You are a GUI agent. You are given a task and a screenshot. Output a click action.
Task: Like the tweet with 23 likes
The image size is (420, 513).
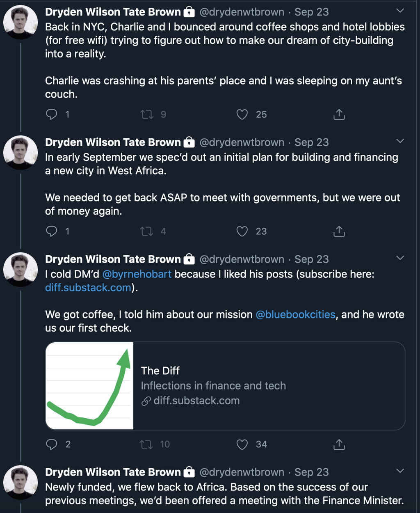tap(242, 231)
